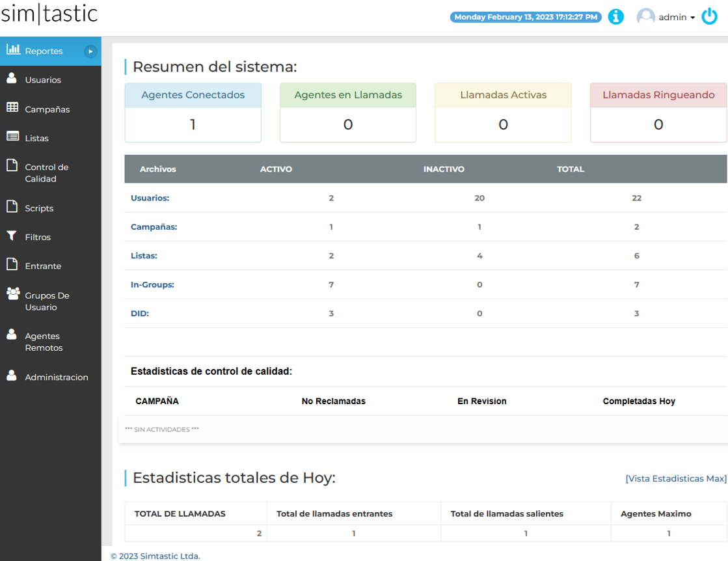Image resolution: width=728 pixels, height=561 pixels.
Task: Click the En Revision column header
Action: (x=482, y=402)
